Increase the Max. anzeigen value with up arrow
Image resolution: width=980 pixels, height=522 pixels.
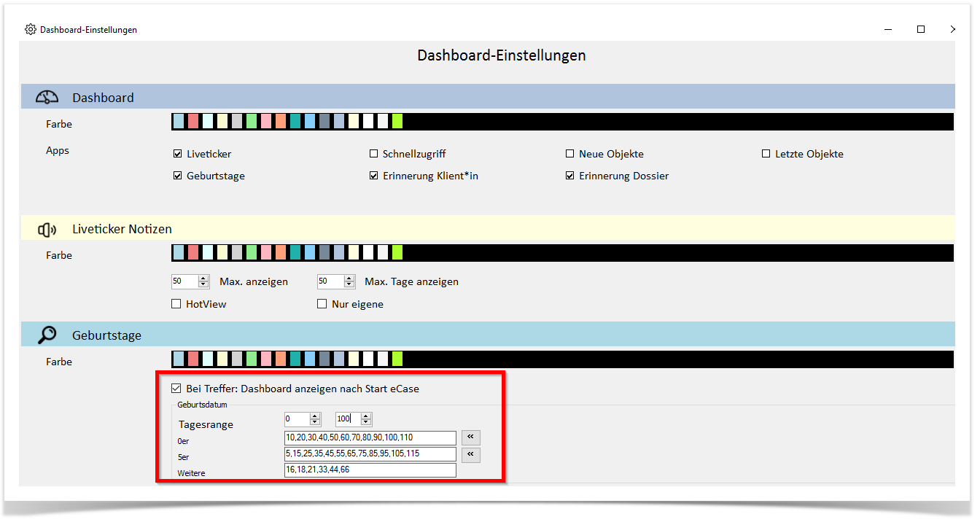203,278
